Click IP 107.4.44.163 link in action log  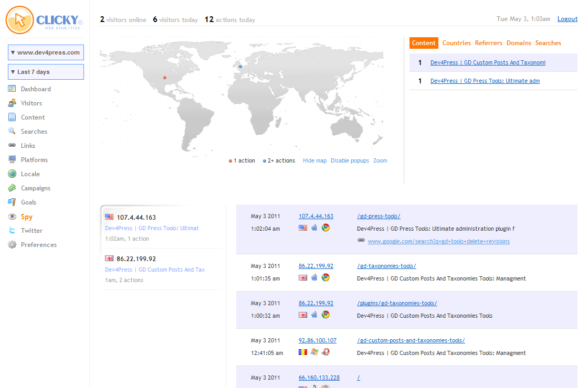[316, 216]
